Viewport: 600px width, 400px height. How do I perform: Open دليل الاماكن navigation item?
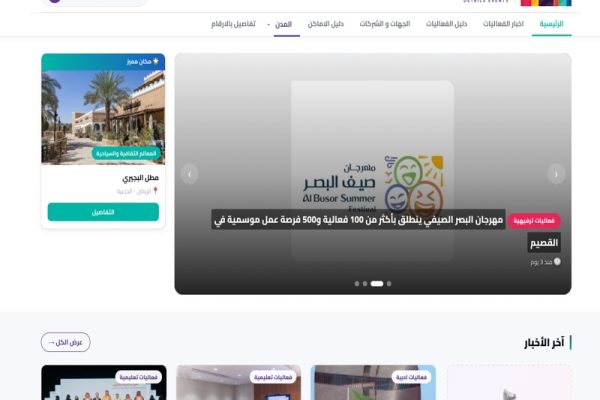325,24
